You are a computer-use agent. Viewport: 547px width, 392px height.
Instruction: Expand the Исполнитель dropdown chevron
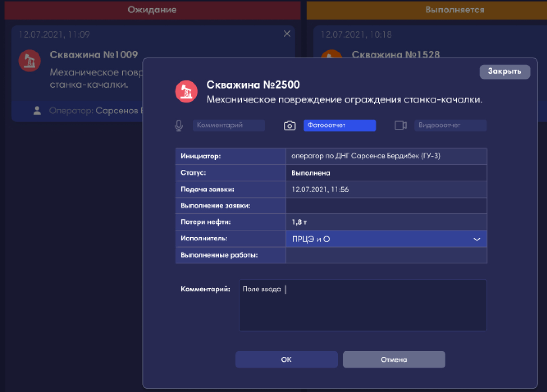[477, 239]
